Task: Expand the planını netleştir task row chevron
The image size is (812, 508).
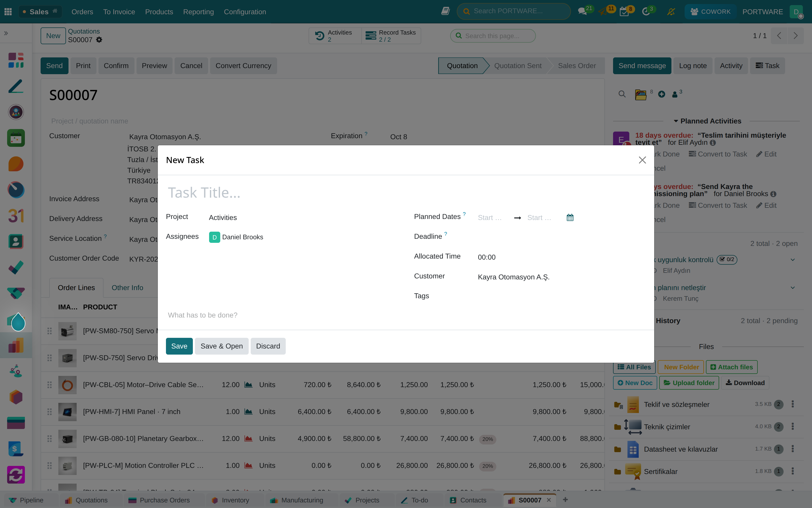Action: point(792,288)
